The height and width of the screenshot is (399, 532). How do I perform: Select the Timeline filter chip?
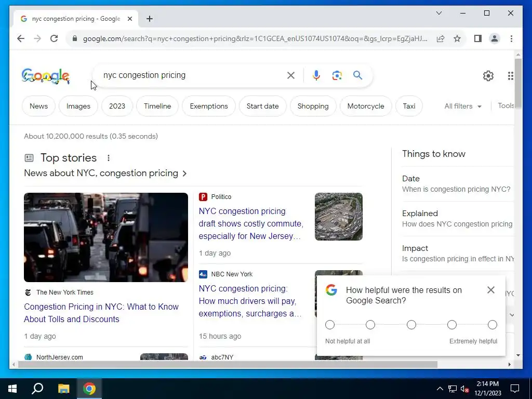(157, 106)
